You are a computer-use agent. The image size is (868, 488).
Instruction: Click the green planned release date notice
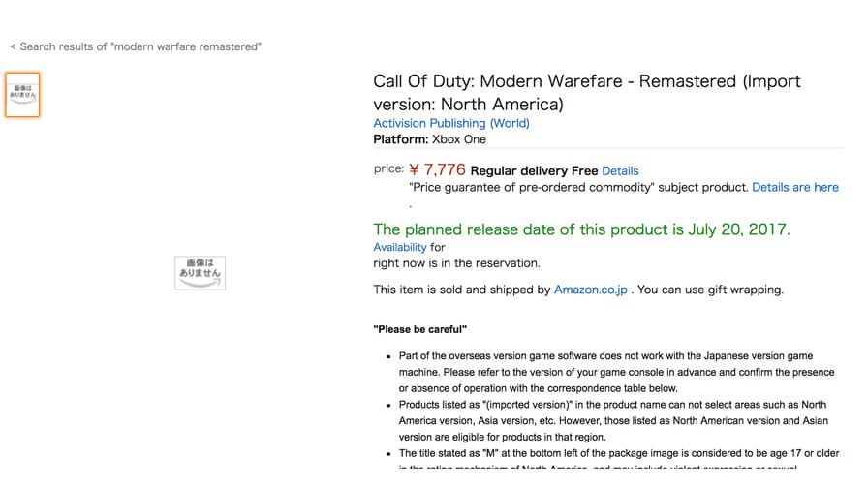coord(582,229)
